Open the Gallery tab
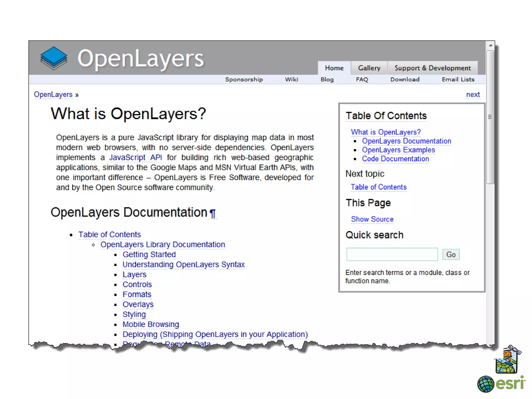 tap(369, 68)
